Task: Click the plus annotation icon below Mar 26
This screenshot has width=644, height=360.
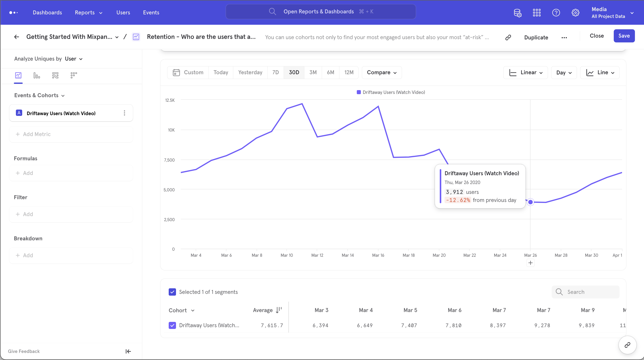Action: tap(530, 263)
